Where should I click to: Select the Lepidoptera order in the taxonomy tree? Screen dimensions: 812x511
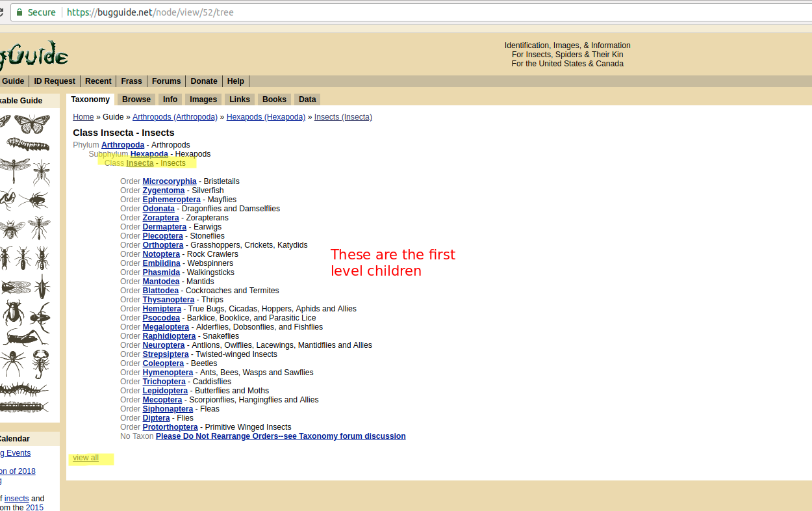164,390
